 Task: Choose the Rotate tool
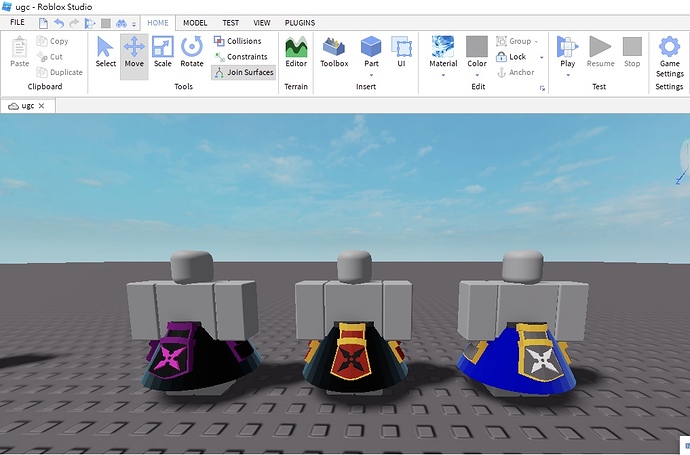coord(192,52)
